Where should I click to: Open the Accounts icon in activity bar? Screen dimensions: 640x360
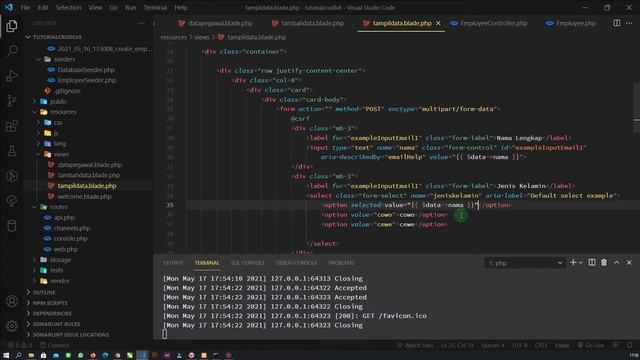coord(11,301)
